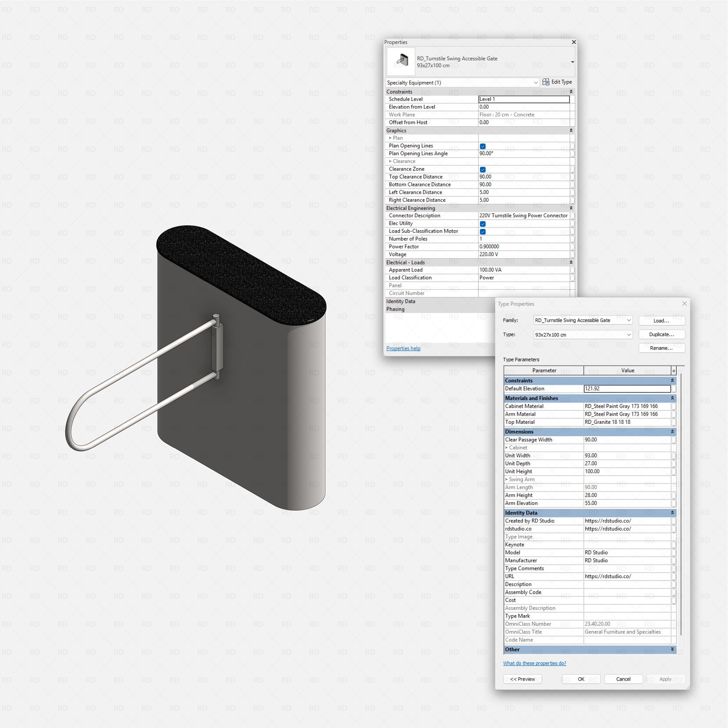Click the Arm Material value
Image resolution: width=728 pixels, height=728 pixels.
click(627, 414)
